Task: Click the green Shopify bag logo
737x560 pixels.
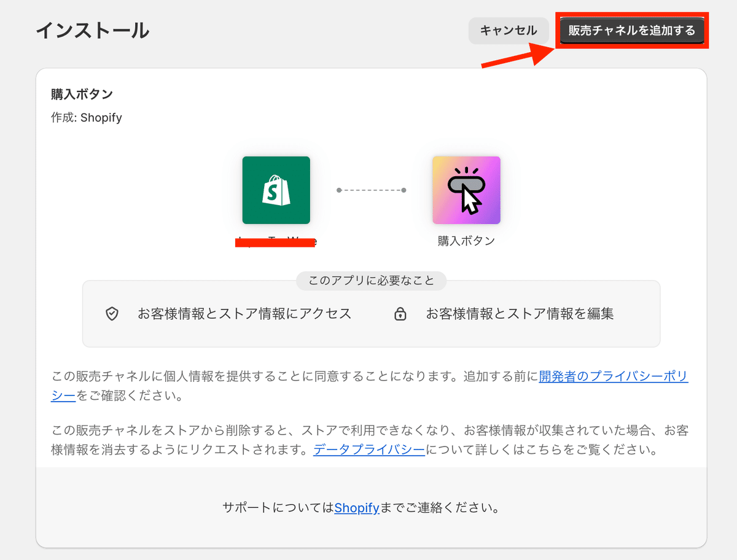Action: click(x=276, y=190)
